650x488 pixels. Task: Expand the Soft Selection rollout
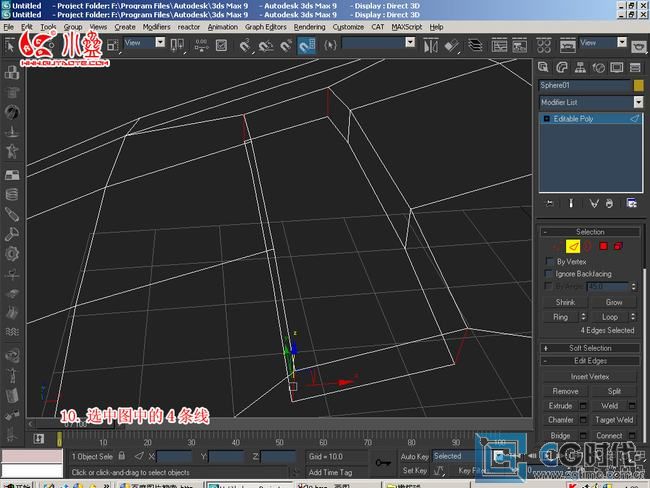[590, 348]
